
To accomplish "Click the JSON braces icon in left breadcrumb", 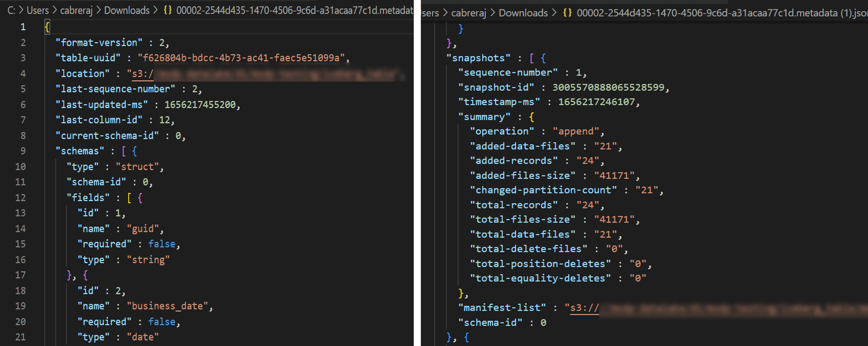I will [168, 10].
